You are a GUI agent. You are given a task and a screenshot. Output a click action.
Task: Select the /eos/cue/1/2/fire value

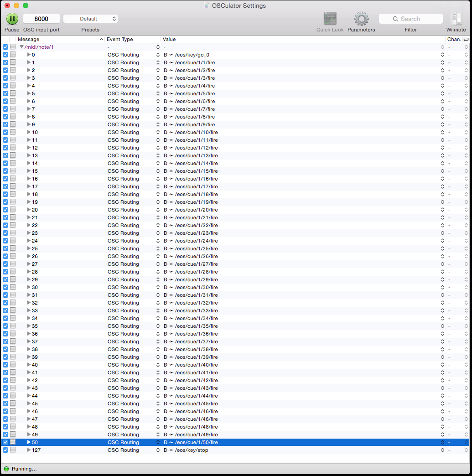pos(195,70)
